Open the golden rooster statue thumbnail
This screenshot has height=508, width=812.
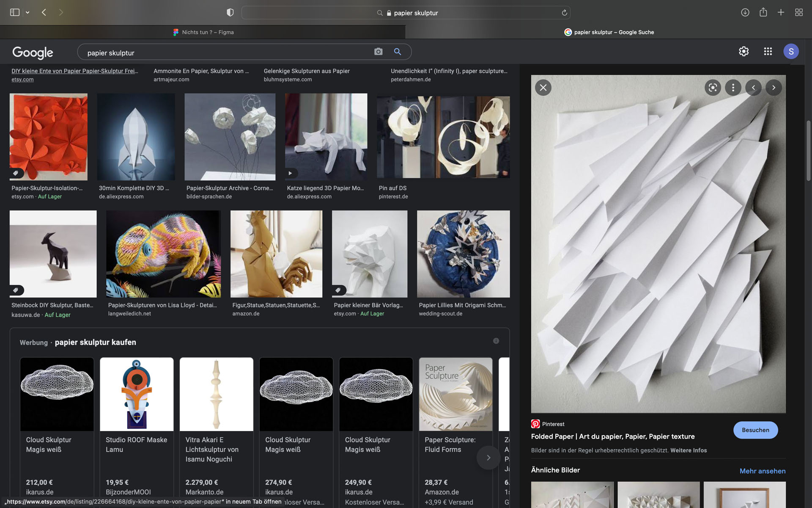tap(276, 254)
